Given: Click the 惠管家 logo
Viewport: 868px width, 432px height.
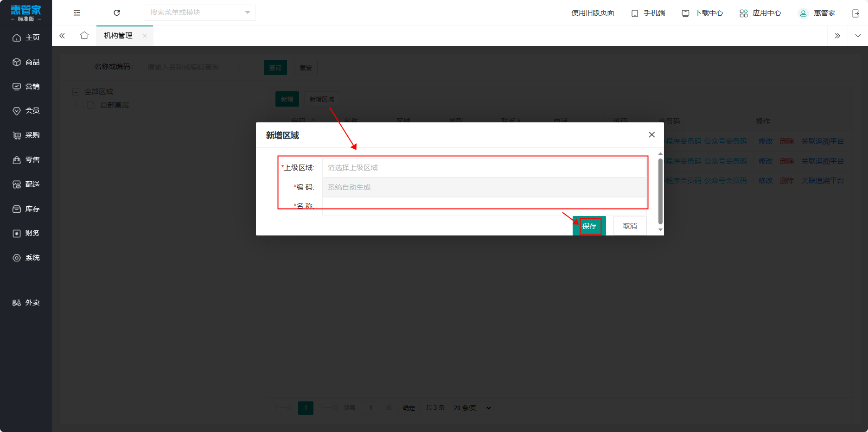Looking at the screenshot, I should (26, 13).
